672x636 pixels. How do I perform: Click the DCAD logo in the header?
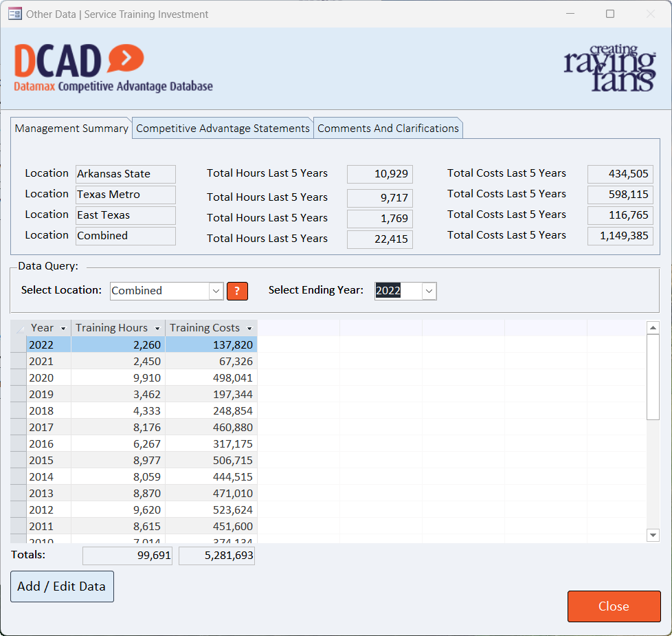tap(113, 68)
